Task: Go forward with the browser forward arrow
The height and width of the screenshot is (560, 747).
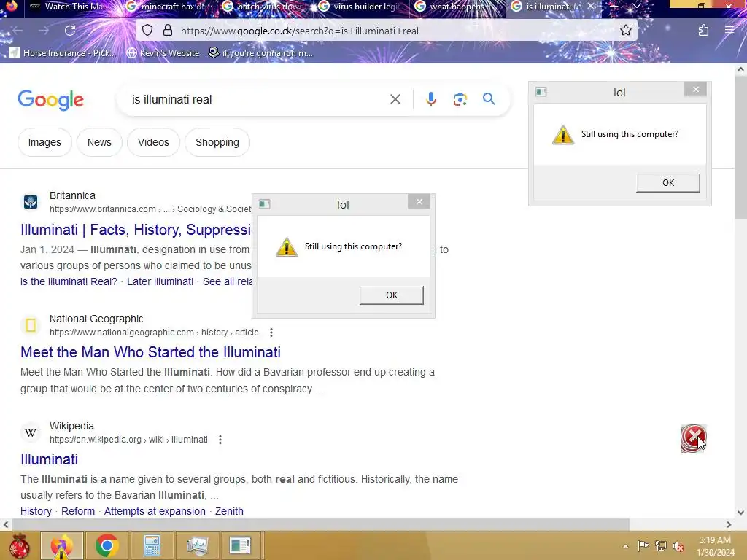Action: (44, 31)
